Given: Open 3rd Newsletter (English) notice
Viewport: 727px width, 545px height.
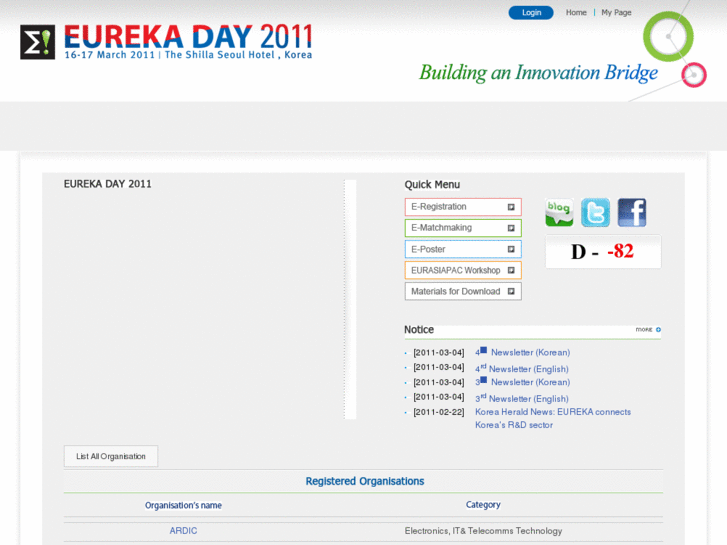Looking at the screenshot, I should pyautogui.click(x=522, y=398).
